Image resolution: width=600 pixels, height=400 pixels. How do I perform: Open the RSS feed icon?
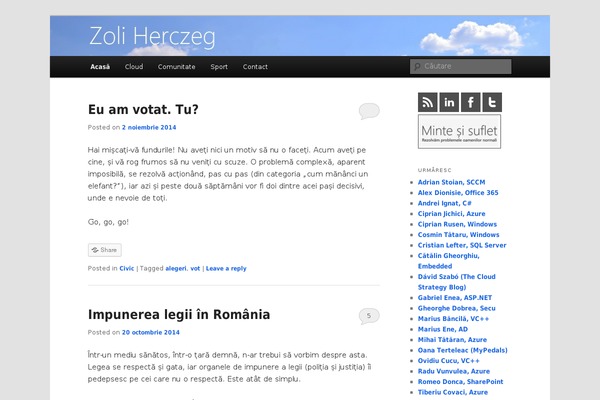point(428,102)
